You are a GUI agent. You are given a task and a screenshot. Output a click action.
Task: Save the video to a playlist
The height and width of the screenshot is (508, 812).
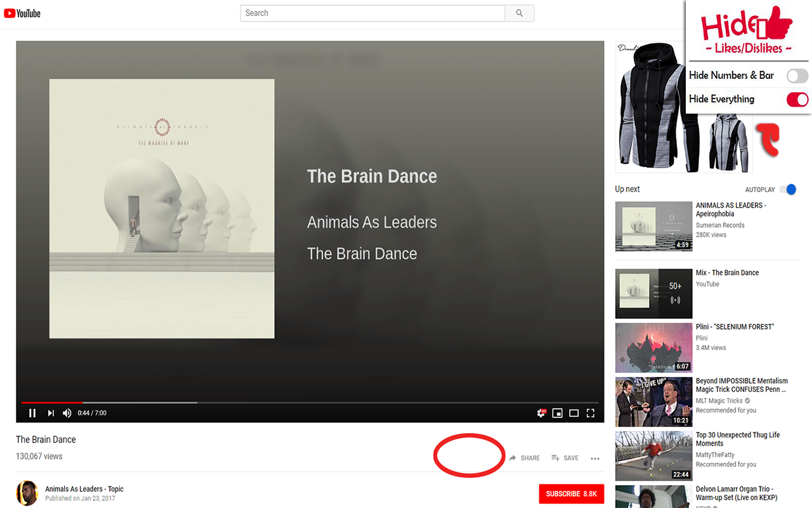click(x=565, y=458)
